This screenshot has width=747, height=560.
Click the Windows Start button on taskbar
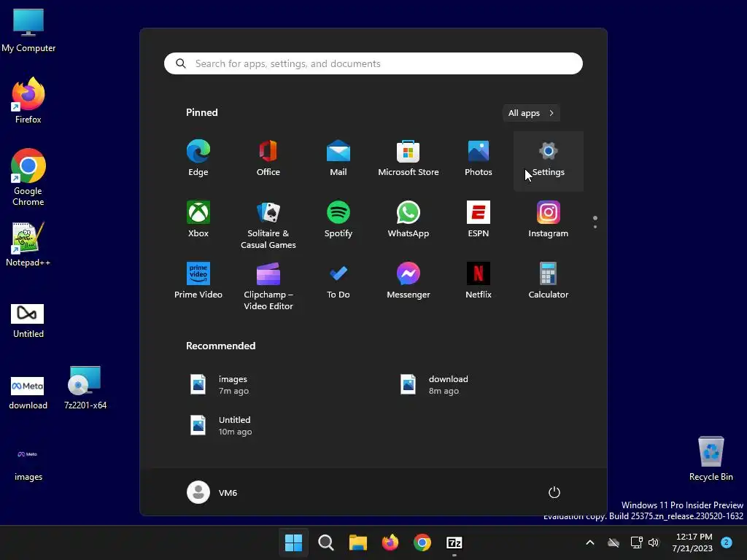(293, 542)
